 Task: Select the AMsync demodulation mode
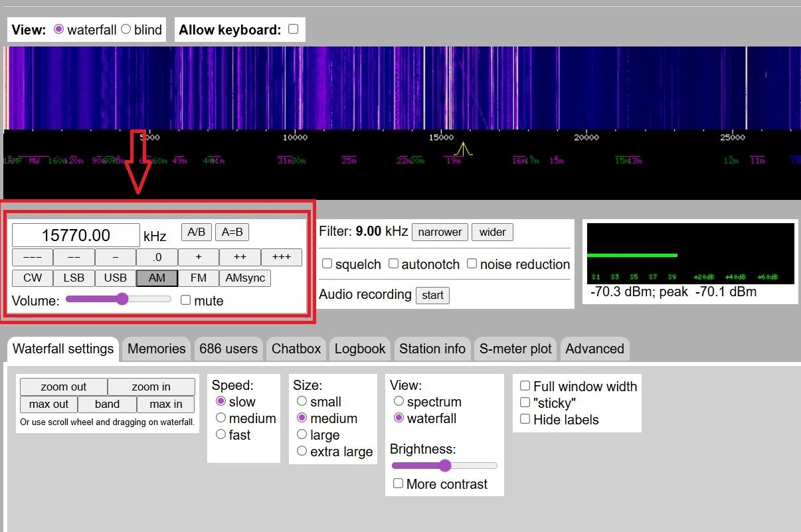tap(245, 278)
